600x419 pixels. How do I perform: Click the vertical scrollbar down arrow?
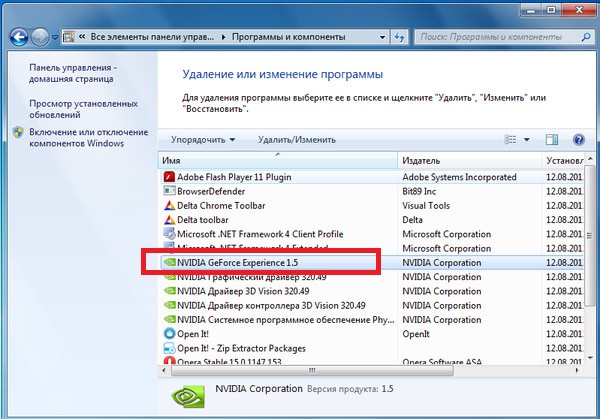(x=590, y=359)
